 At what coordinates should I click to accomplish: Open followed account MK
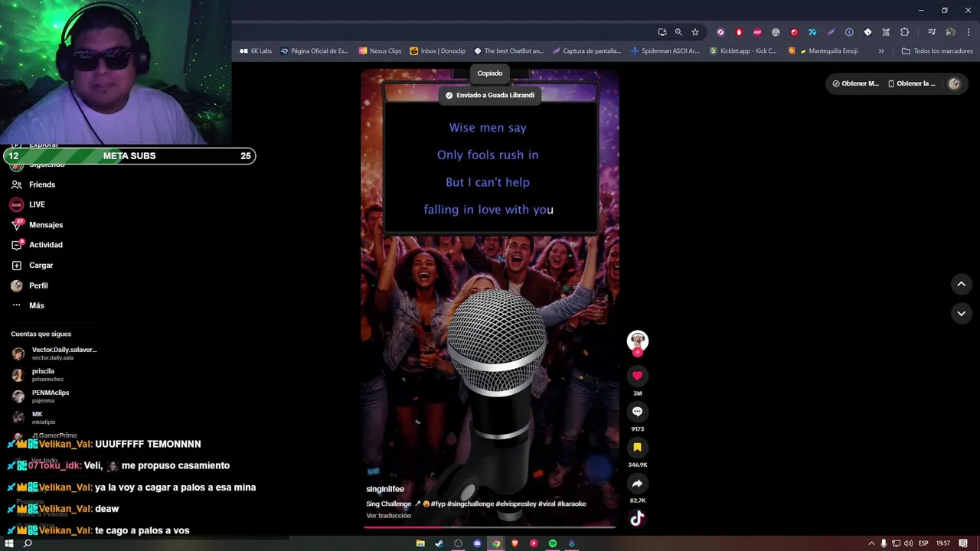click(34, 418)
